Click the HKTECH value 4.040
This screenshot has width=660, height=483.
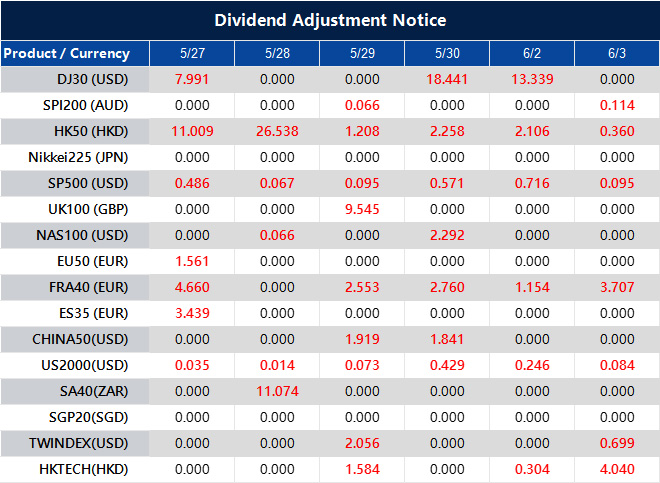pos(617,467)
